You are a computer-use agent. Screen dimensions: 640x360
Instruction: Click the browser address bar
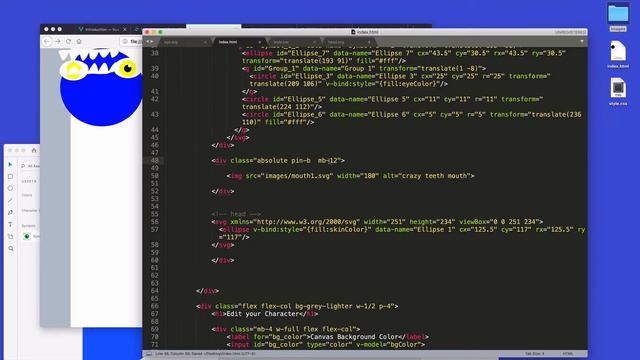[131, 41]
